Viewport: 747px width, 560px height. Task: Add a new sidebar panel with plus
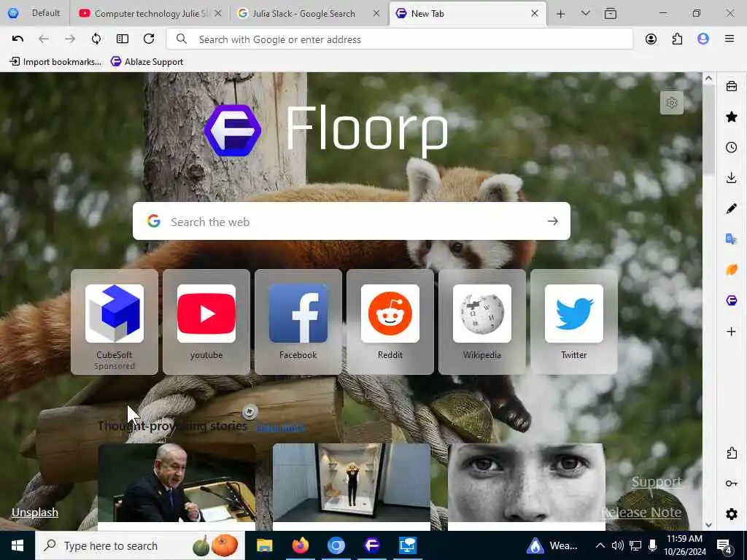coord(731,332)
